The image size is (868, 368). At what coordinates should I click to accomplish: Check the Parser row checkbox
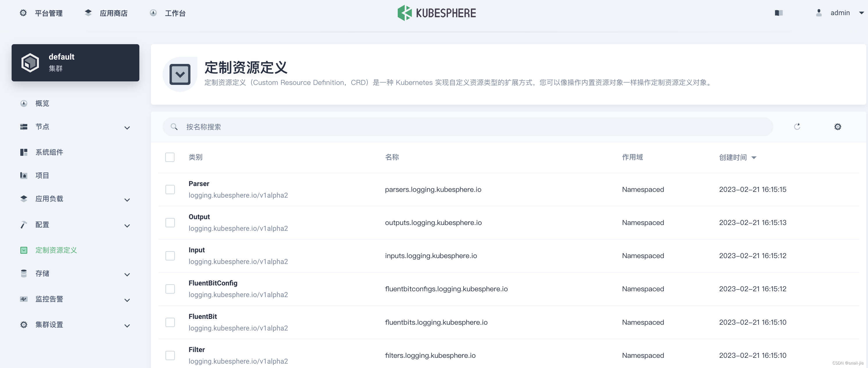[x=170, y=189]
